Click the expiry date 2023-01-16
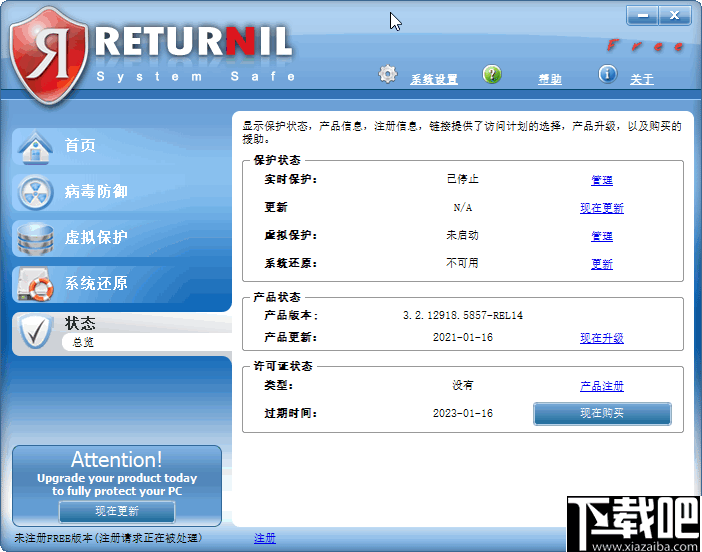 click(x=462, y=413)
